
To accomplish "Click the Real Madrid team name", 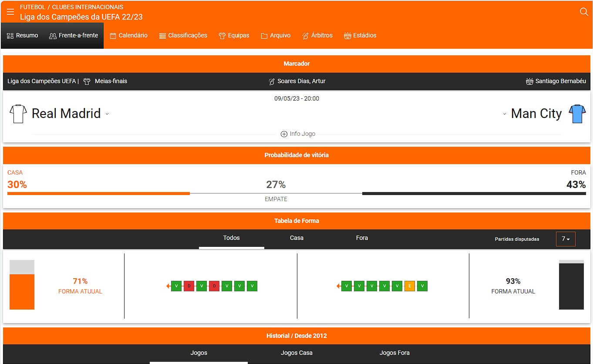I will click(x=66, y=114).
